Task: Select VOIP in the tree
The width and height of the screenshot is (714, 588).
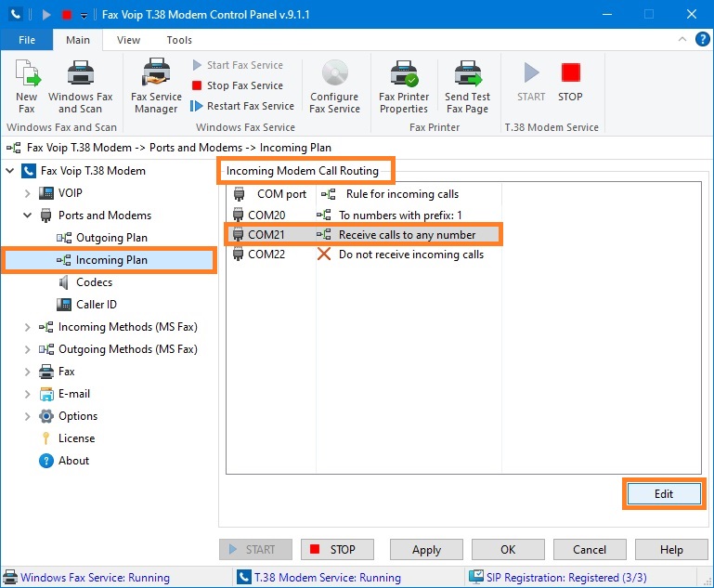Action: [71, 193]
